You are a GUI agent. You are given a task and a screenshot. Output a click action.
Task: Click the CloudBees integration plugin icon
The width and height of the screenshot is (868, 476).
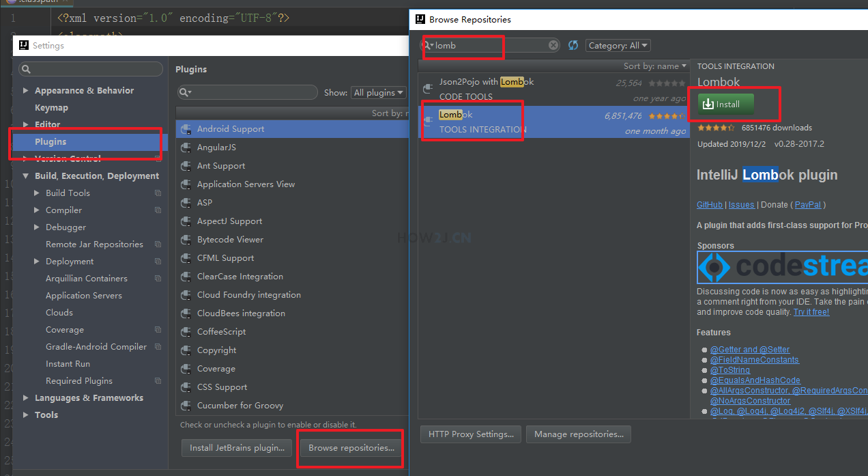click(x=186, y=313)
